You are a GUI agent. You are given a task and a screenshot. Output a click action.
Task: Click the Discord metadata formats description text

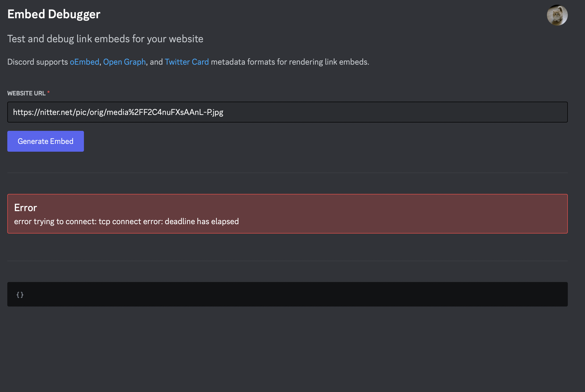(x=188, y=62)
